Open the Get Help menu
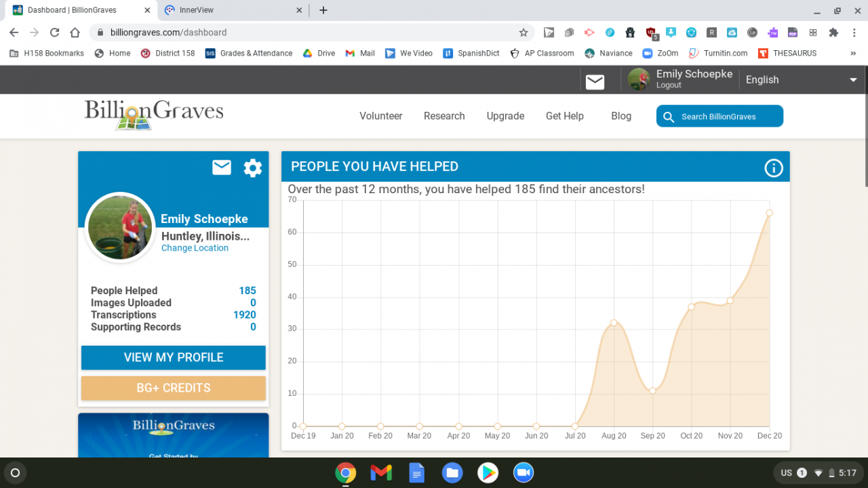 [565, 116]
